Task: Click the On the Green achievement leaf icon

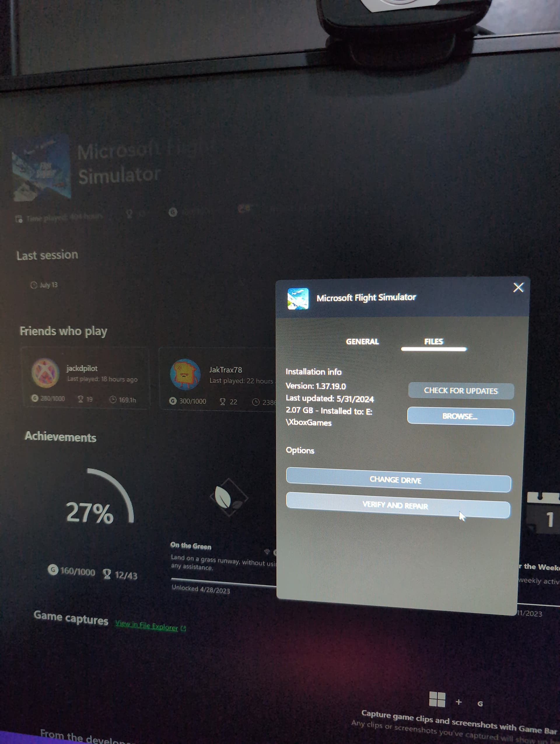Action: [229, 497]
